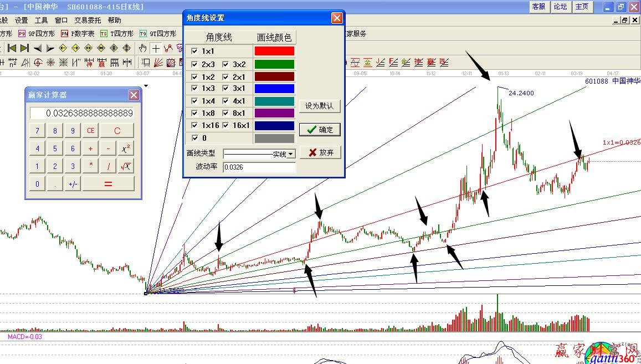Jump to the first K-line bar
The image size is (641, 364).
coord(12,48)
